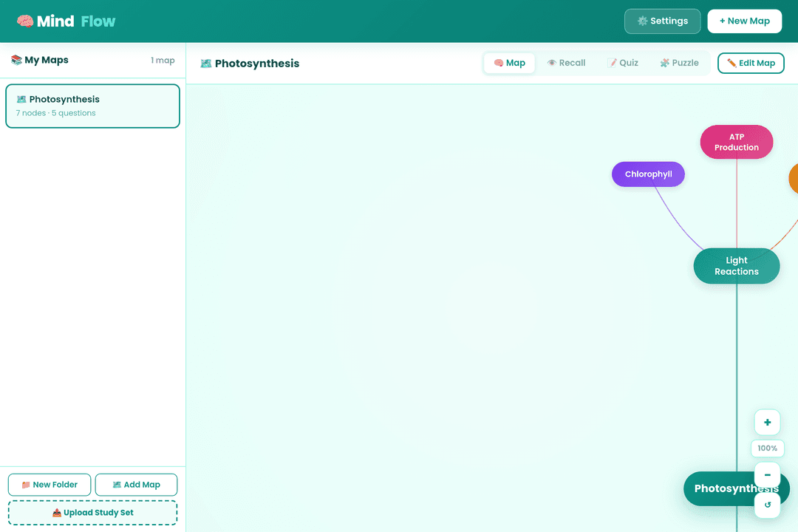Viewport: 798px width, 532px height.
Task: Reset the view with the circular arrow button
Action: pos(767,505)
